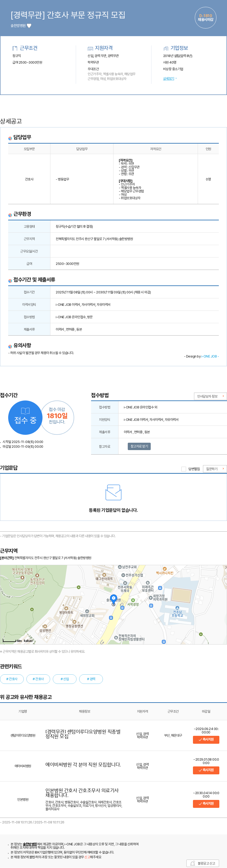Click the 근무조건 section icon
The width and height of the screenshot is (227, 868).
pos(15,48)
